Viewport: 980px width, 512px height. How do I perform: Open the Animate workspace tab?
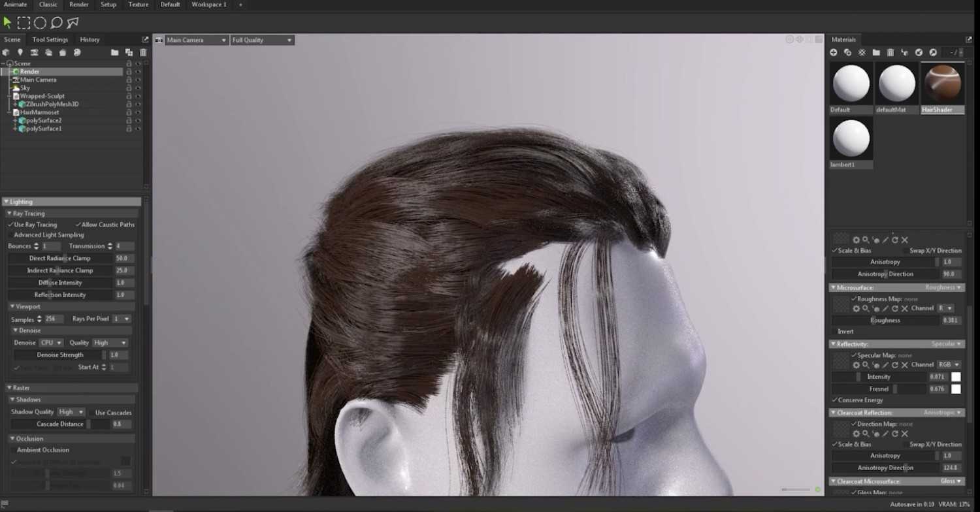[x=16, y=5]
